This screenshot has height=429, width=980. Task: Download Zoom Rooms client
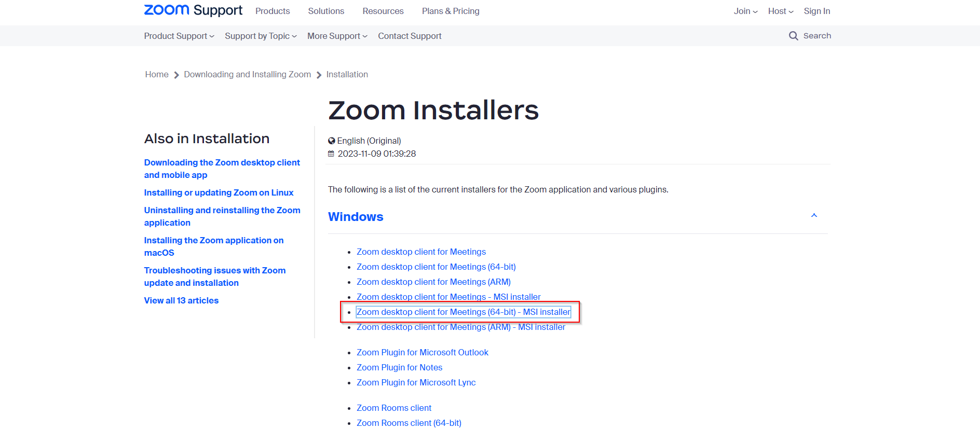[x=394, y=408]
